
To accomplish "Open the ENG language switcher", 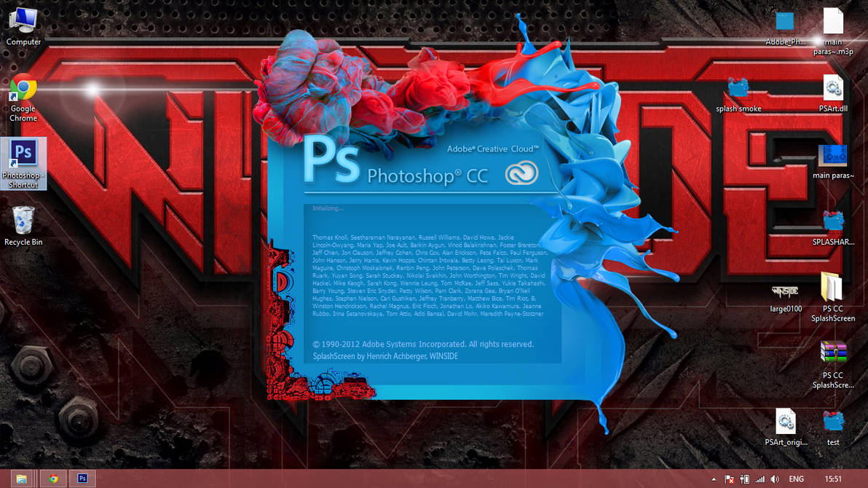I will point(795,479).
